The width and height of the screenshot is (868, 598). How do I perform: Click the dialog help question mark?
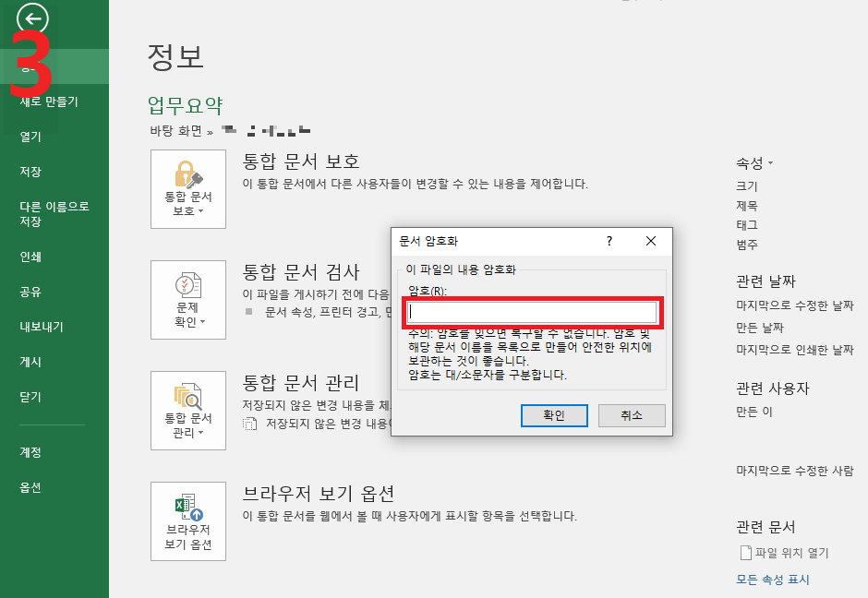609,241
